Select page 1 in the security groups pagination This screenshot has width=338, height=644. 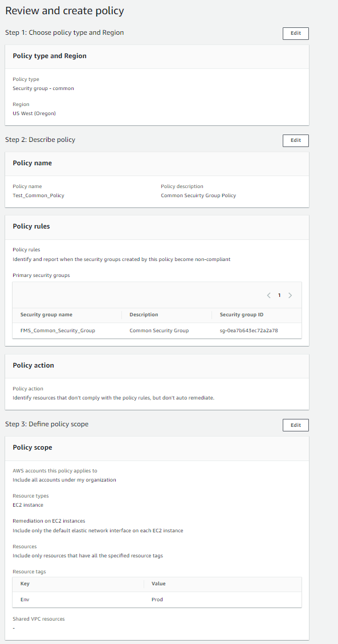click(x=279, y=295)
